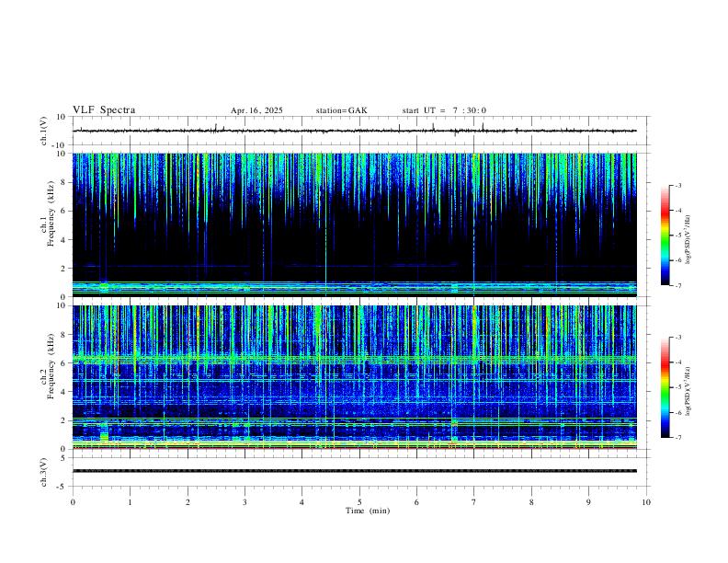Click the '-5' label on upper colorbar

pos(677,236)
